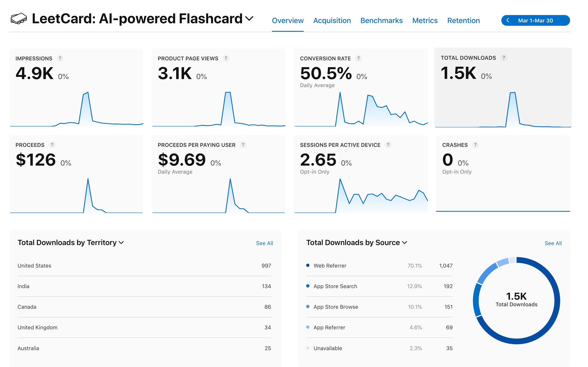Image resolution: width=588 pixels, height=367 pixels.
Task: Select the Canada territory row
Action: coord(144,307)
